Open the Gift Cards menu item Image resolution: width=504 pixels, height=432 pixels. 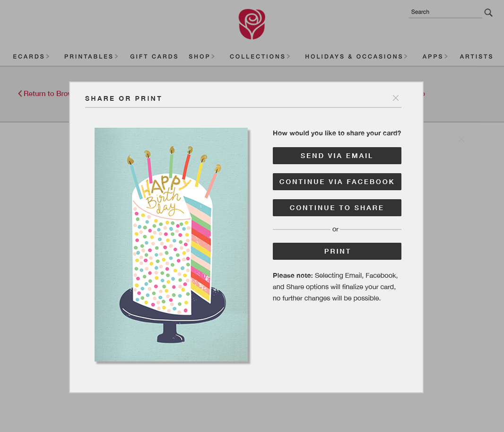pos(154,57)
